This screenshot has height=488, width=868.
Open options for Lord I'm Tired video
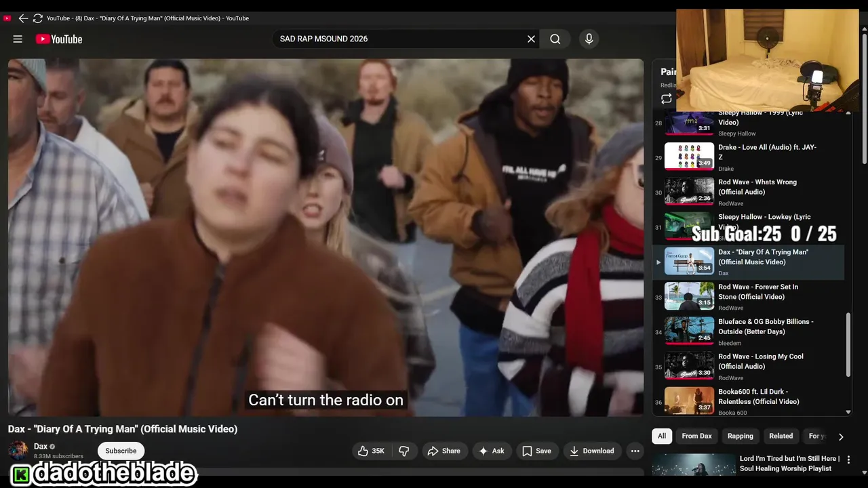point(848,460)
